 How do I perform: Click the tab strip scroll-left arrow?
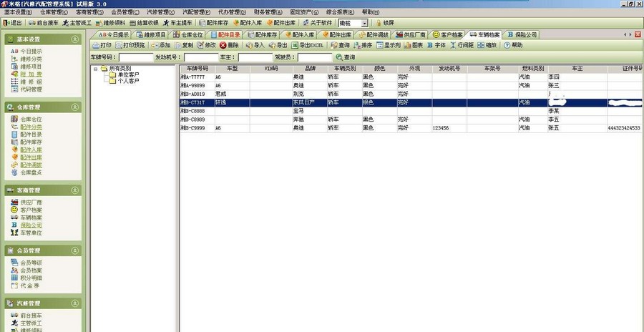(625, 34)
